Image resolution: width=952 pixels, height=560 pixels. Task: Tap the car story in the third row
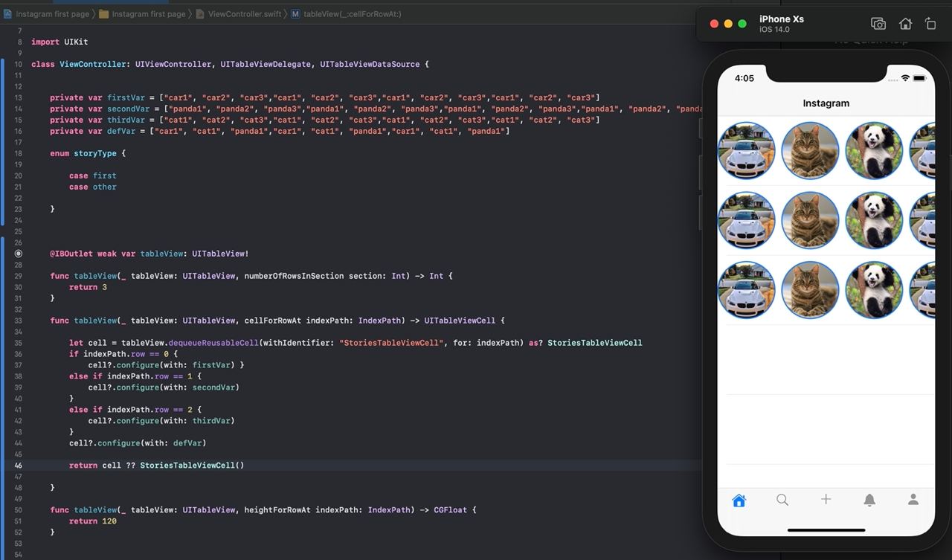[746, 290]
